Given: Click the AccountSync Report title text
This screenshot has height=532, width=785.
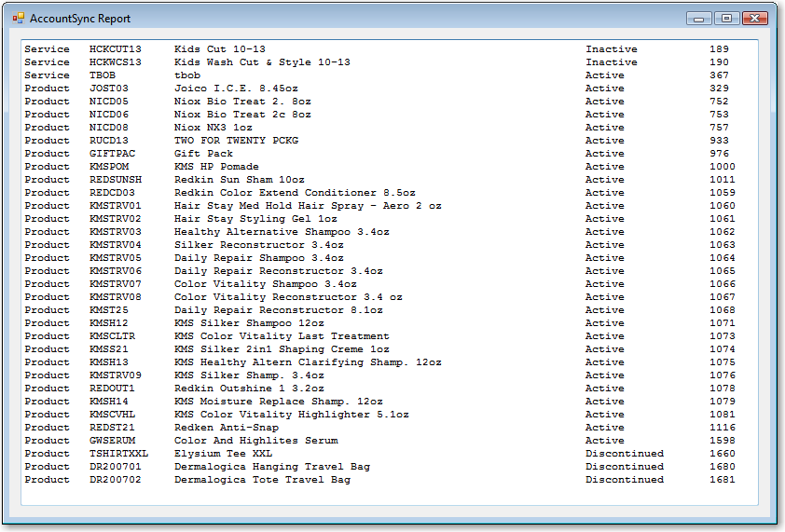Looking at the screenshot, I should (x=80, y=19).
